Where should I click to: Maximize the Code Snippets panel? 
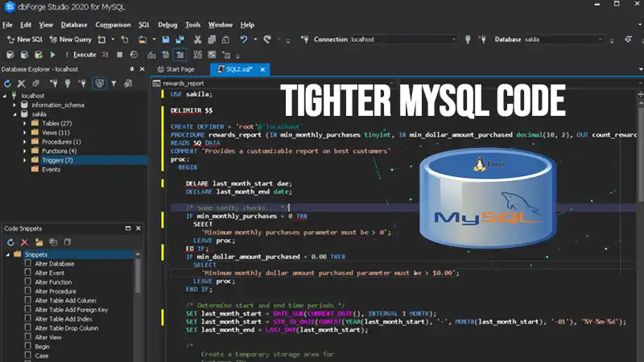128,228
